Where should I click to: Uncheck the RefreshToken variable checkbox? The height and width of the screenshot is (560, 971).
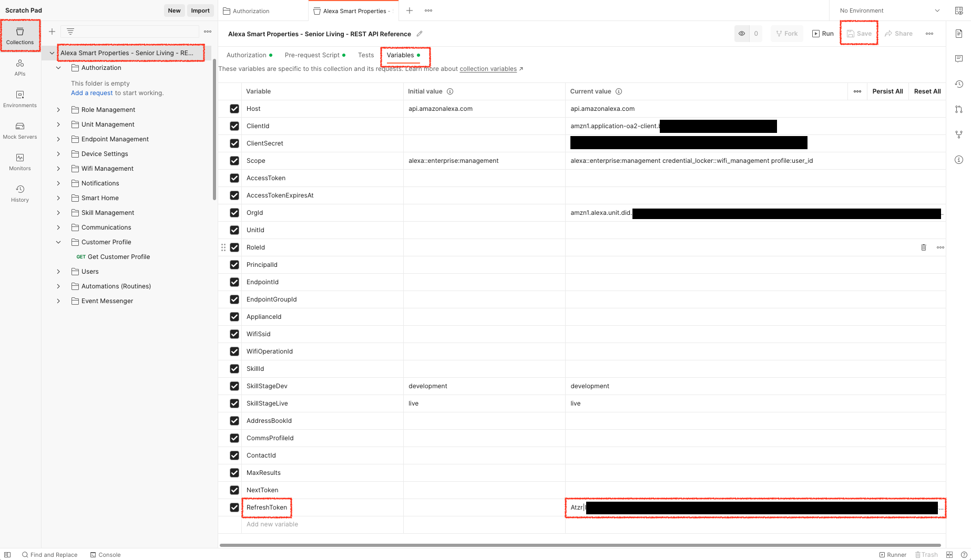click(x=234, y=507)
